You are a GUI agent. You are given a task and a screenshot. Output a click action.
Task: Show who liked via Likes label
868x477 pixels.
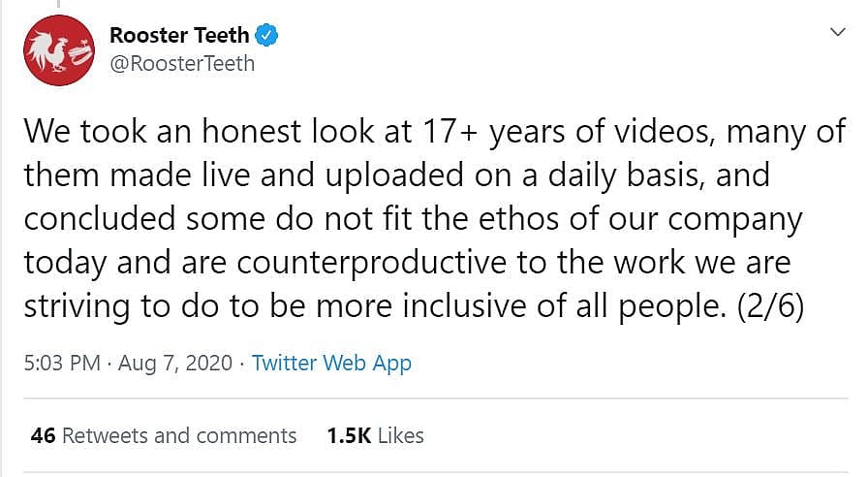click(x=401, y=436)
